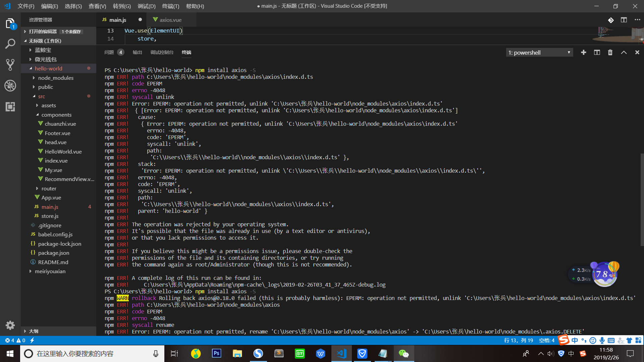
Task: Open the 终端(T) menu
Action: (x=170, y=6)
